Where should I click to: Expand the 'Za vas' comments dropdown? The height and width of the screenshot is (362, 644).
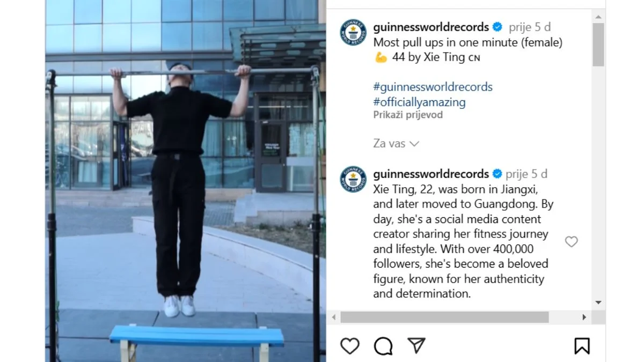coord(396,144)
